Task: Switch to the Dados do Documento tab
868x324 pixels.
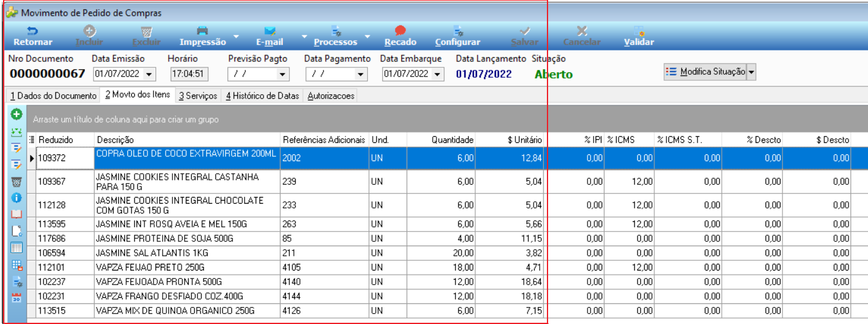Action: [x=53, y=96]
